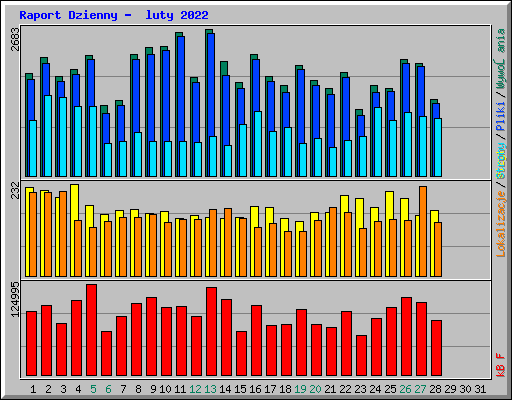Screen dimensions: 512x400
Task: Click the red bar for day 13
Action: tap(211, 332)
